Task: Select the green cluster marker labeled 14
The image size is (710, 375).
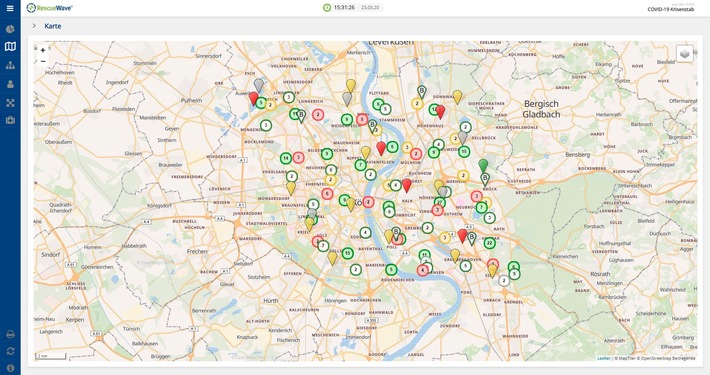Action: pos(286,158)
